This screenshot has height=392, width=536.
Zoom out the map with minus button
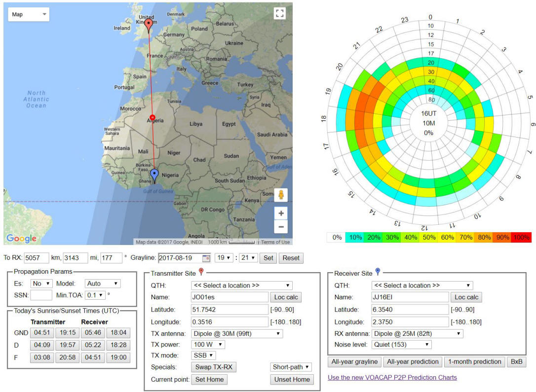tap(281, 227)
